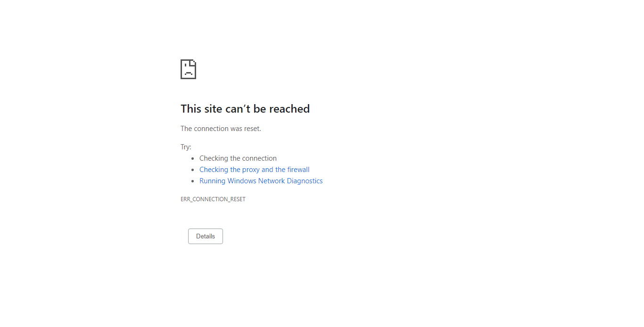Open Checking the proxy and the firewall link
Screen dimensions: 644x327
(255, 170)
